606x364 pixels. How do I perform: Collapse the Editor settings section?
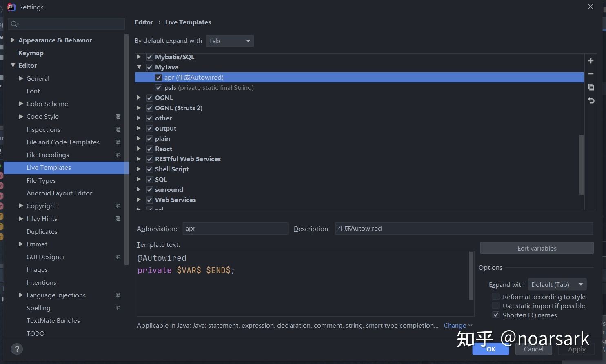click(x=13, y=65)
